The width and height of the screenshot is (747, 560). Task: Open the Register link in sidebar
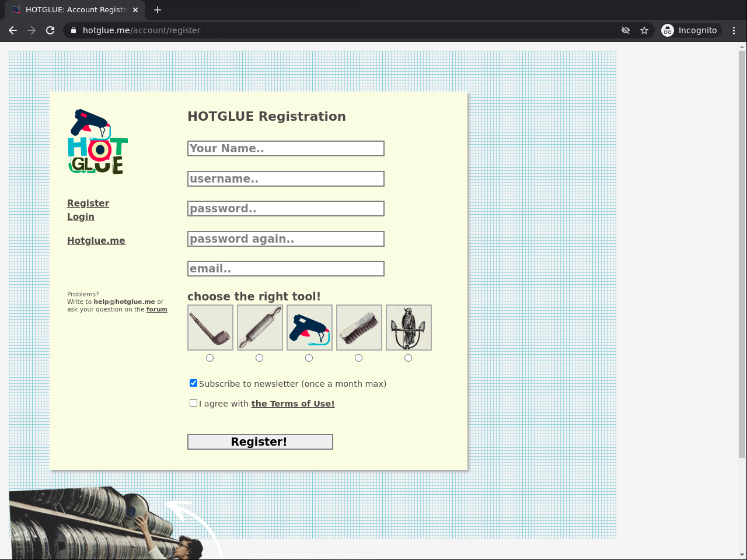88,203
